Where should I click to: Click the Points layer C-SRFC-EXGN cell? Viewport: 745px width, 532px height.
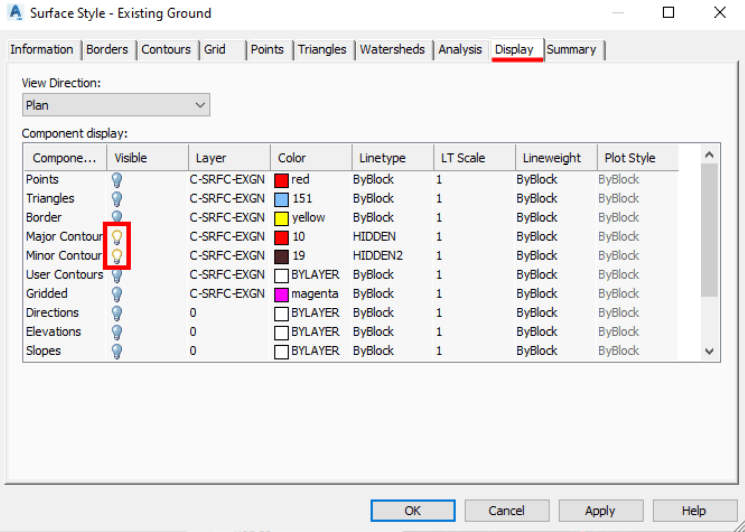coord(227,180)
